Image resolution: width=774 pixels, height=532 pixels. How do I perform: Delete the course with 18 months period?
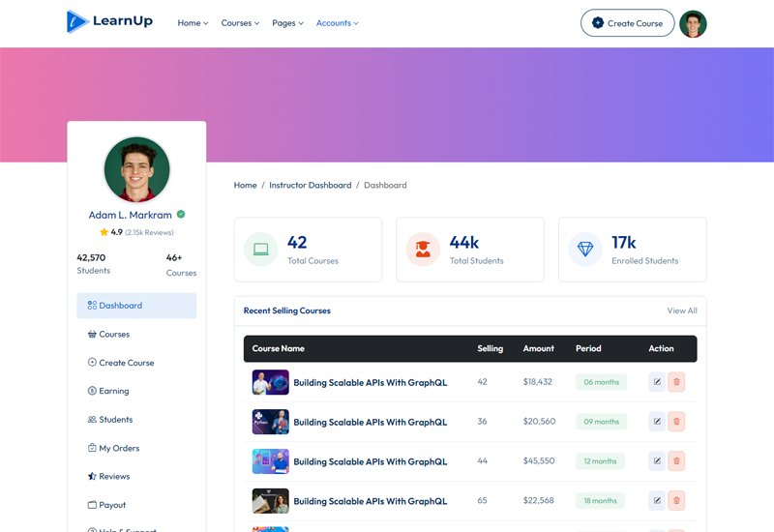pyautogui.click(x=677, y=501)
